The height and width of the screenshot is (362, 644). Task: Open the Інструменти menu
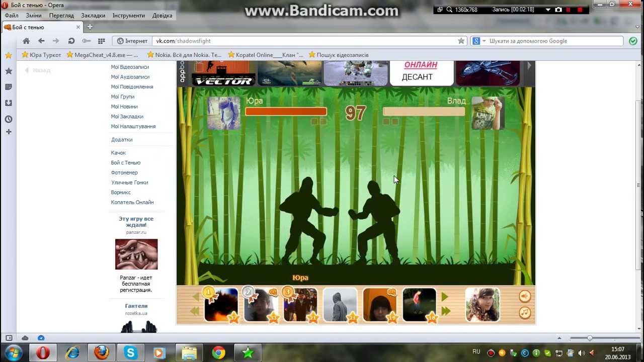129,16
